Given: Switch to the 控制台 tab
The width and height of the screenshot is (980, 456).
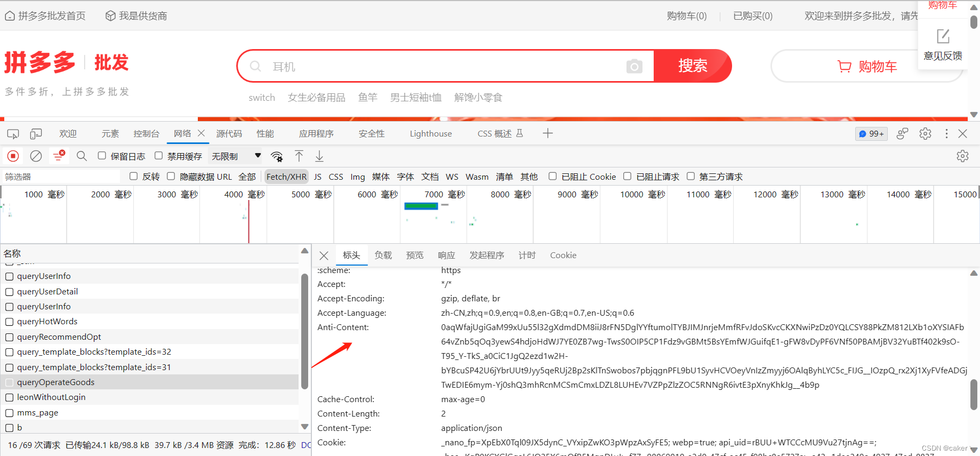Looking at the screenshot, I should click(146, 133).
